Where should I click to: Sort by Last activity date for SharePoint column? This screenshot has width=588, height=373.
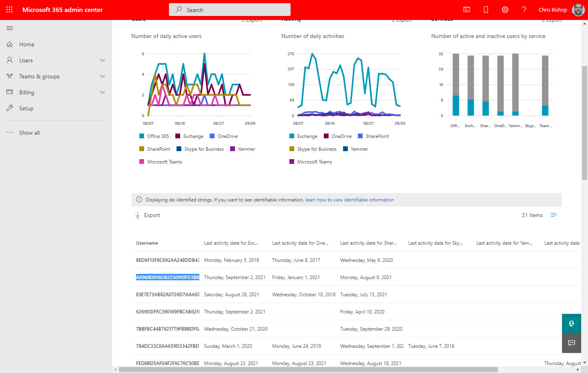click(369, 243)
